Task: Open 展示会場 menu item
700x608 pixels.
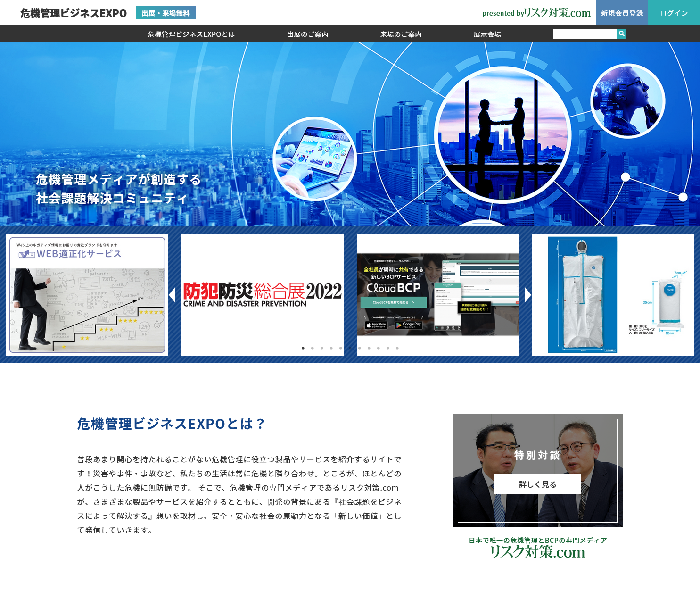Action: click(487, 34)
